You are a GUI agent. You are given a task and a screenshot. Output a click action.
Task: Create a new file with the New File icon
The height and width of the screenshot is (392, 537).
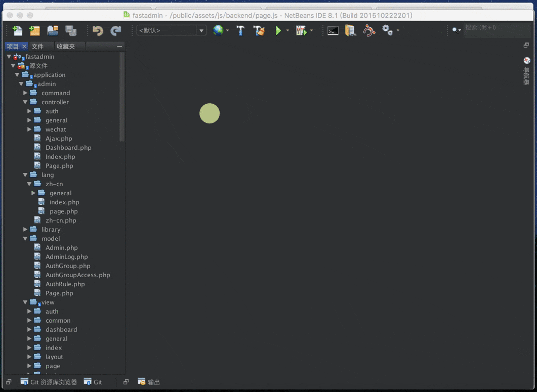pyautogui.click(x=17, y=30)
